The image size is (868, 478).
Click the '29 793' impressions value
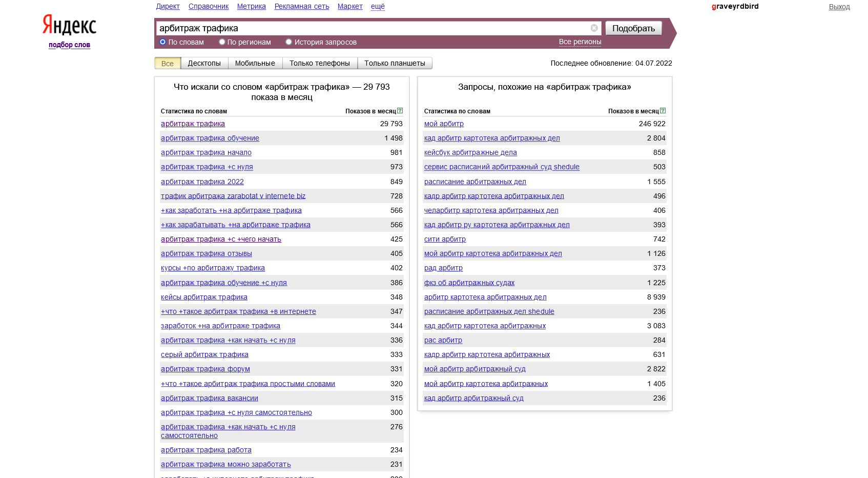pyautogui.click(x=391, y=124)
